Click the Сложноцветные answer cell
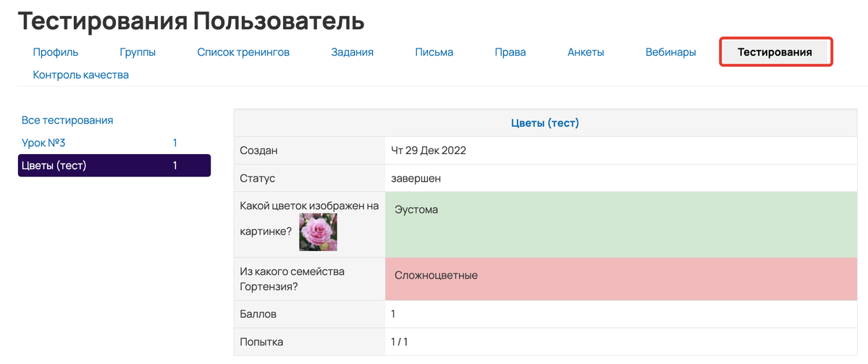The image size is (868, 364). click(621, 279)
